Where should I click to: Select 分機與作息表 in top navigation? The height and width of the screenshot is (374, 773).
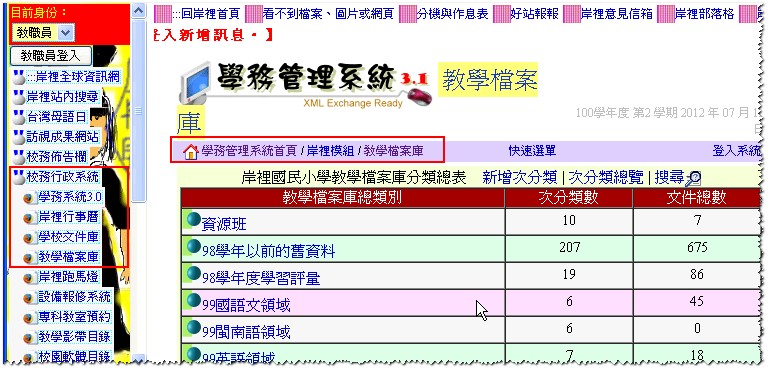click(x=452, y=14)
